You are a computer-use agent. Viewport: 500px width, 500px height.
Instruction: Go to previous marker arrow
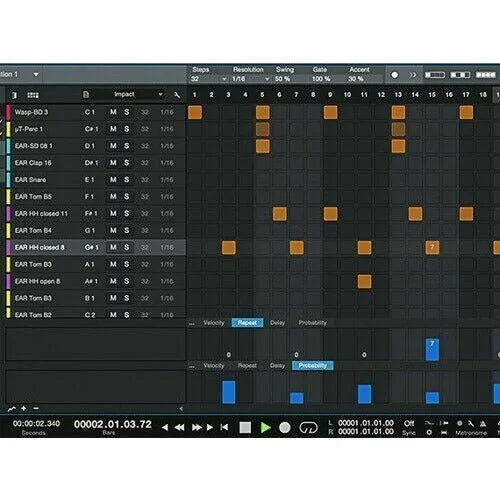tap(165, 427)
